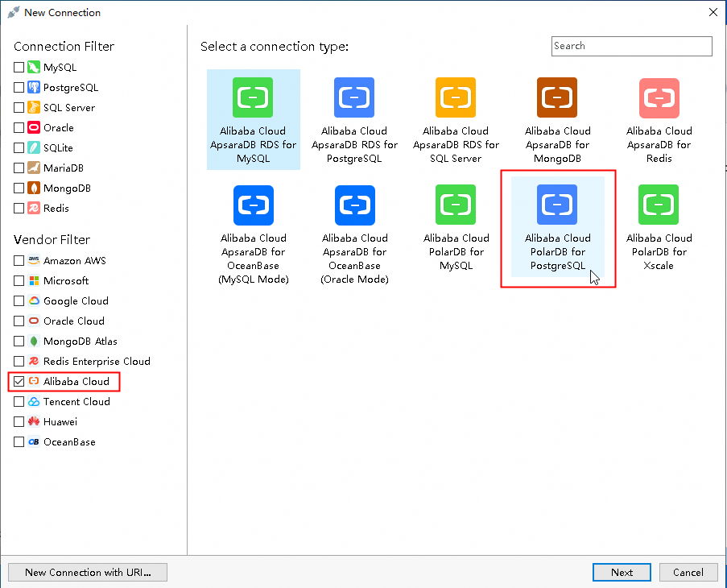
Task: Click the SQLite feather icon
Action: point(34,148)
